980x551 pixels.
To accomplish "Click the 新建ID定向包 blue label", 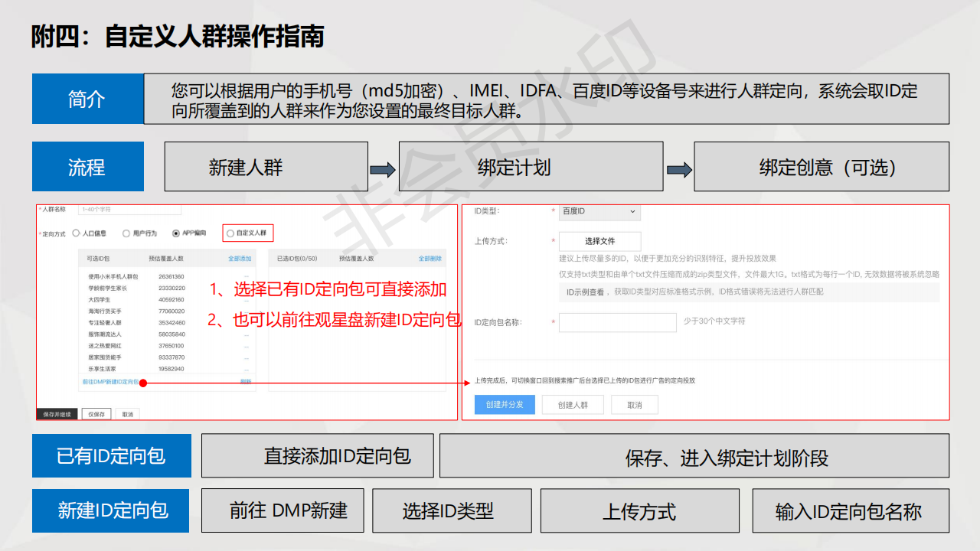I will (x=111, y=510).
